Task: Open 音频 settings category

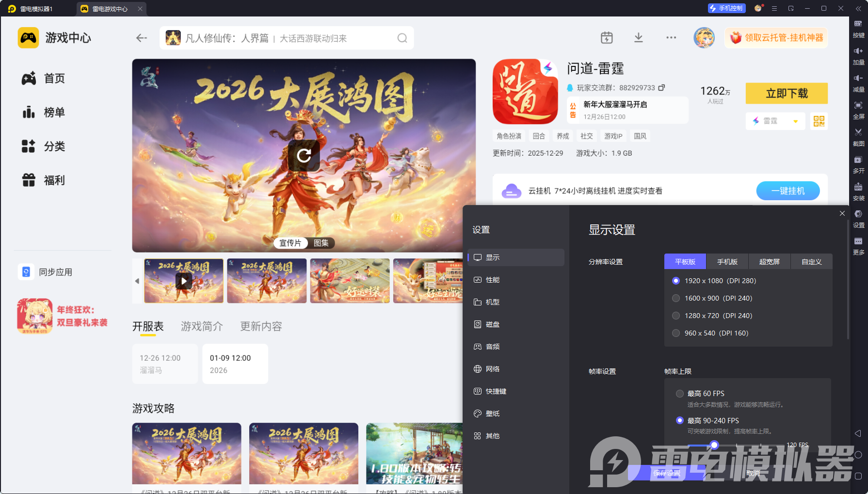Action: tap(516, 347)
